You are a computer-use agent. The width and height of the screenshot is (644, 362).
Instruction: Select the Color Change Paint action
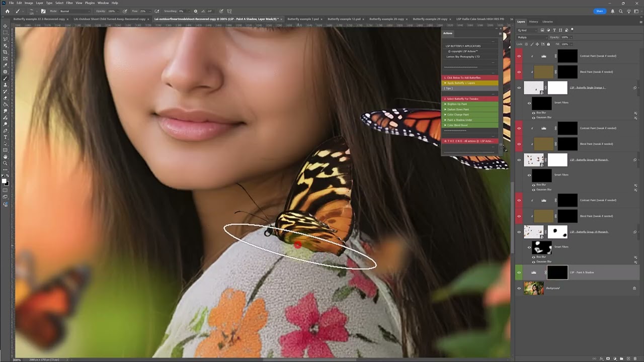coord(470,115)
